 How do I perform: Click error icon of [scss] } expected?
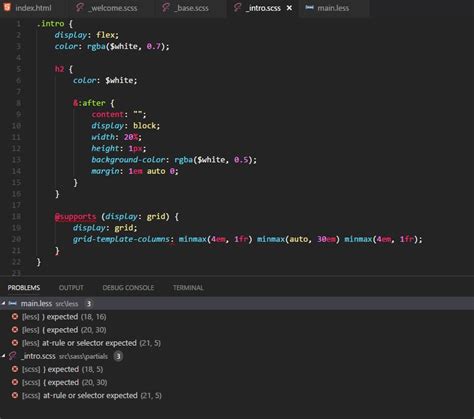[x=15, y=369]
